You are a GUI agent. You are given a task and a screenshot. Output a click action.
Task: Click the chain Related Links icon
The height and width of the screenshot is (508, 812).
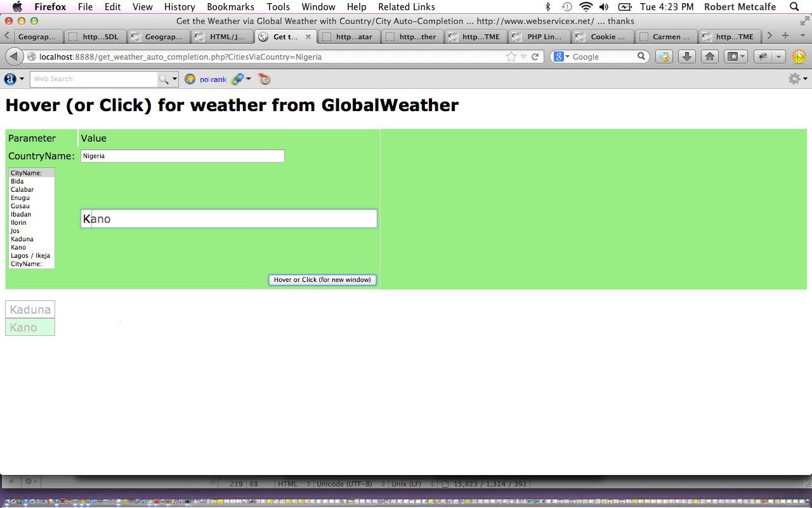(x=238, y=79)
